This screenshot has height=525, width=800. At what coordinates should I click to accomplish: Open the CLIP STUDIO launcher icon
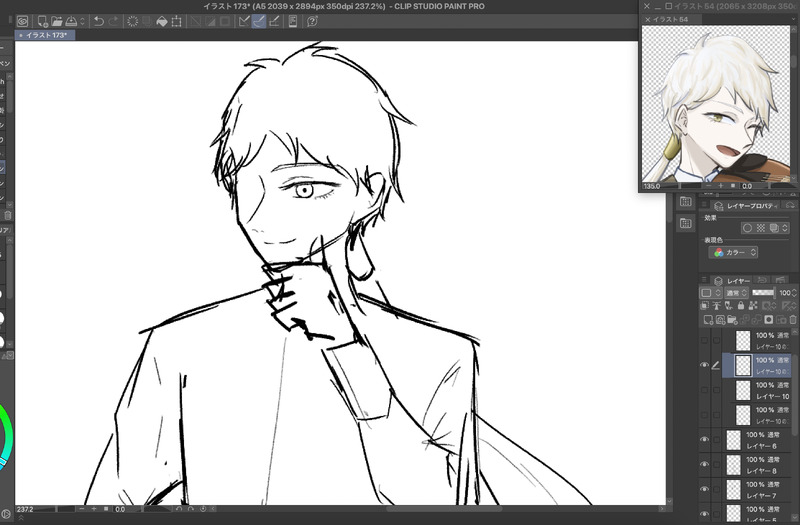pyautogui.click(x=22, y=21)
